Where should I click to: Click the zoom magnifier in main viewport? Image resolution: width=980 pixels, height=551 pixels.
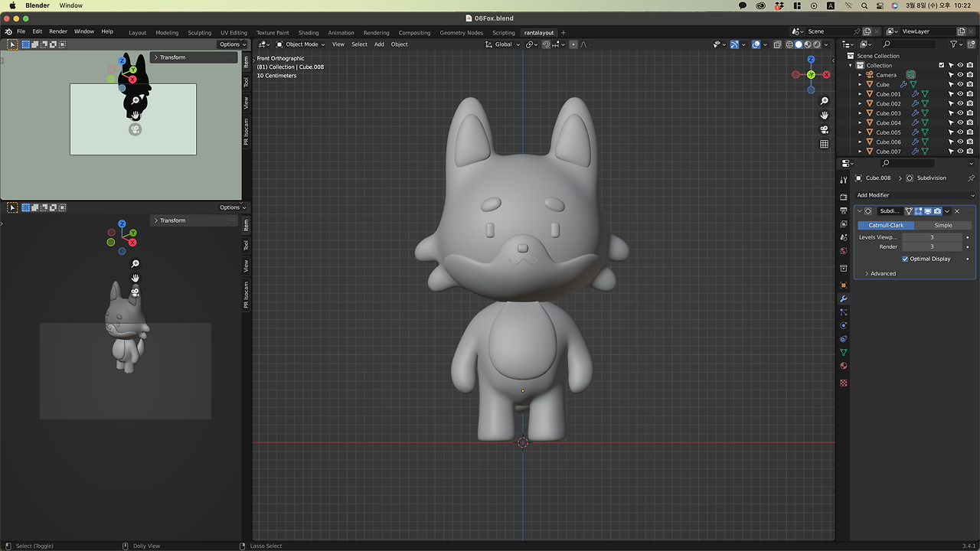825,101
